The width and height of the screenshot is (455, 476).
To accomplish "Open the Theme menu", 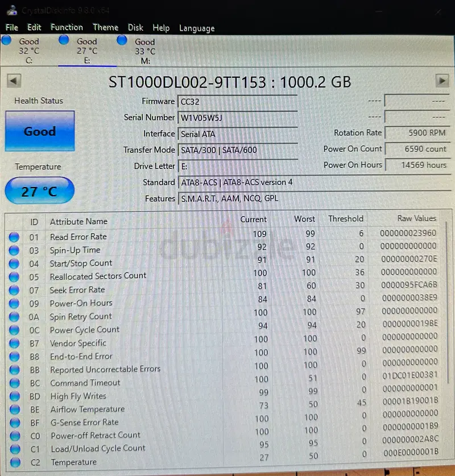I will tap(105, 27).
